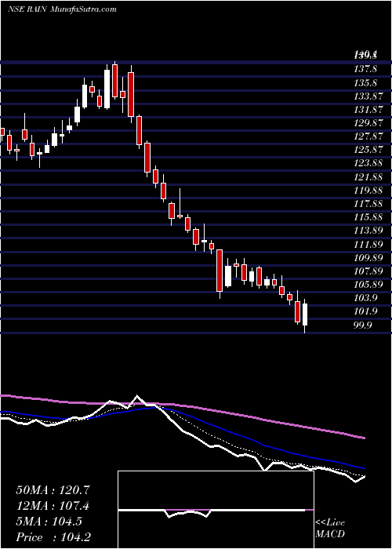Screen dimensions: 392x549
Task: Select the 107.89 price label
Action: pyautogui.click(x=368, y=271)
